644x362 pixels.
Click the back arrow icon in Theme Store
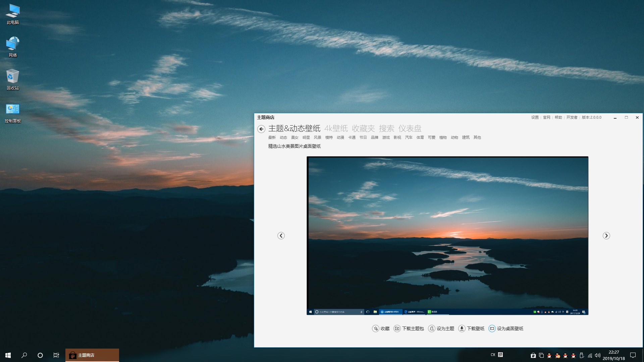point(261,129)
